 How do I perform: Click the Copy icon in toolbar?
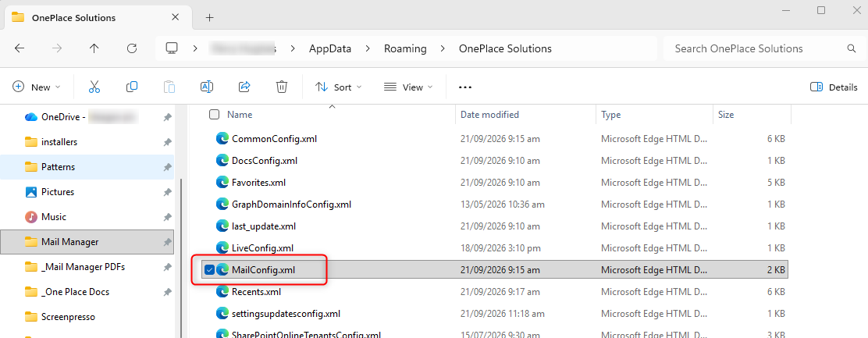pyautogui.click(x=132, y=87)
